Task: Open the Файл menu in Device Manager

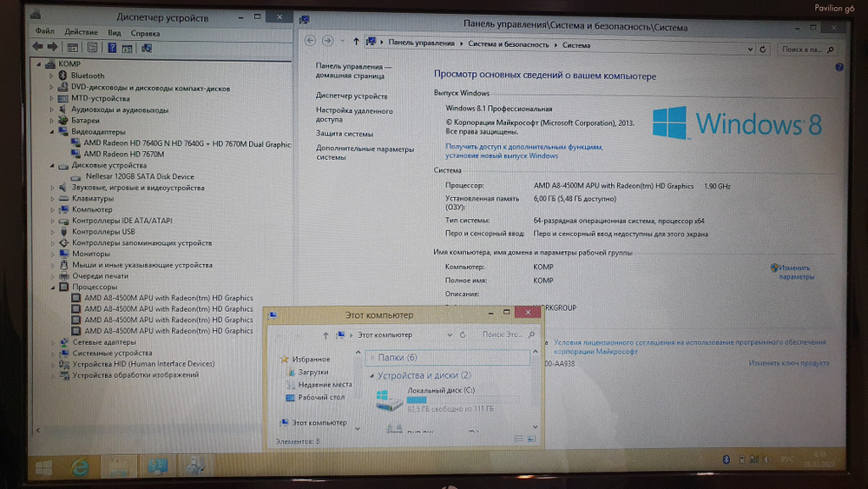Action: [45, 31]
